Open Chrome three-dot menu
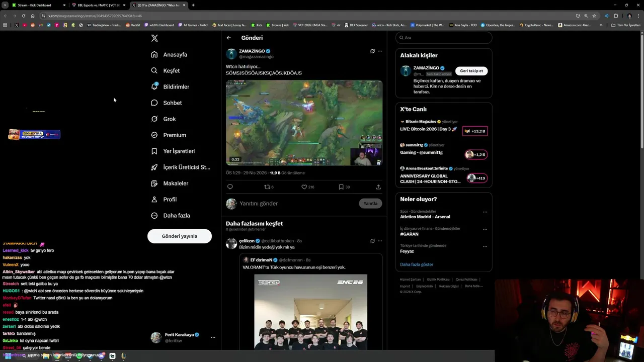The image size is (644, 362). tap(639, 16)
